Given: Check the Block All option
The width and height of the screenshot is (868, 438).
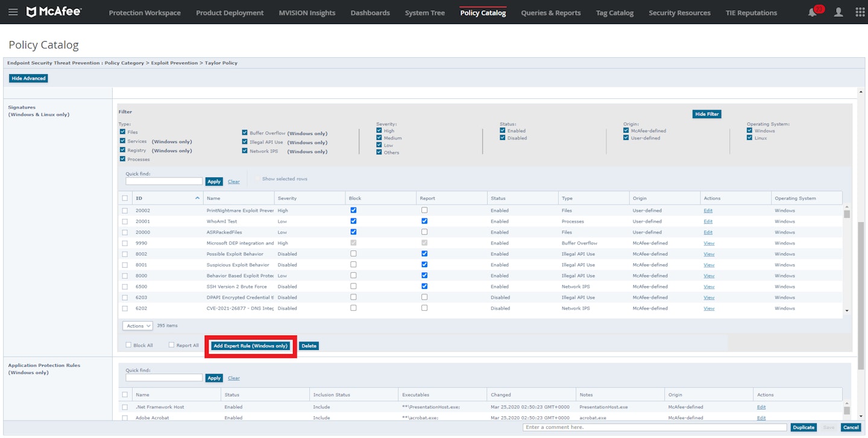Looking at the screenshot, I should pos(128,345).
